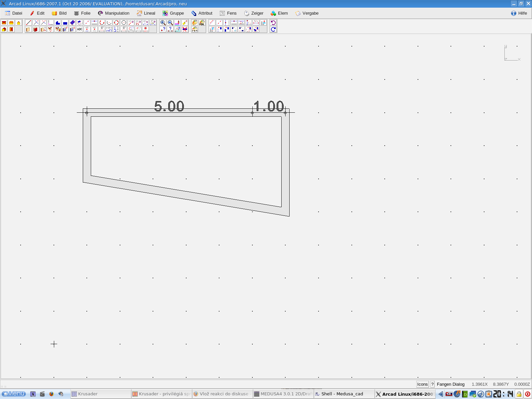The width and height of the screenshot is (532, 399).
Task: Click Fangen Dialog in status bar
Action: click(x=451, y=384)
